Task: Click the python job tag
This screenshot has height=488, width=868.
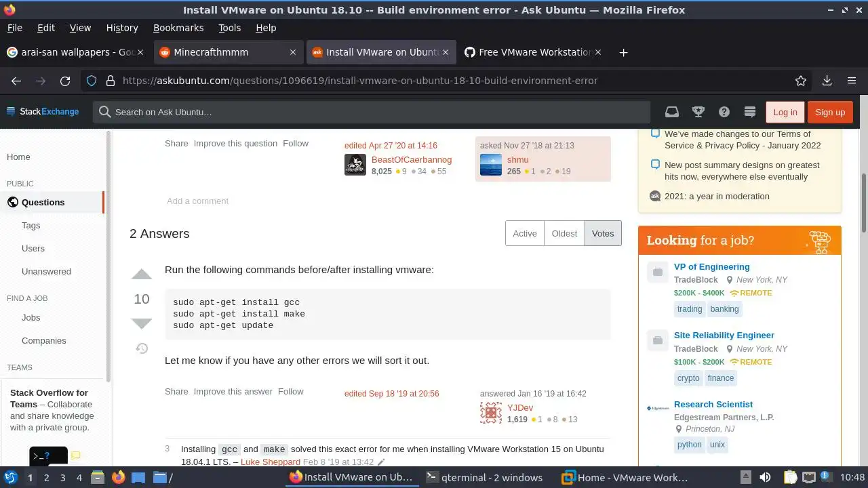Action: 690,445
